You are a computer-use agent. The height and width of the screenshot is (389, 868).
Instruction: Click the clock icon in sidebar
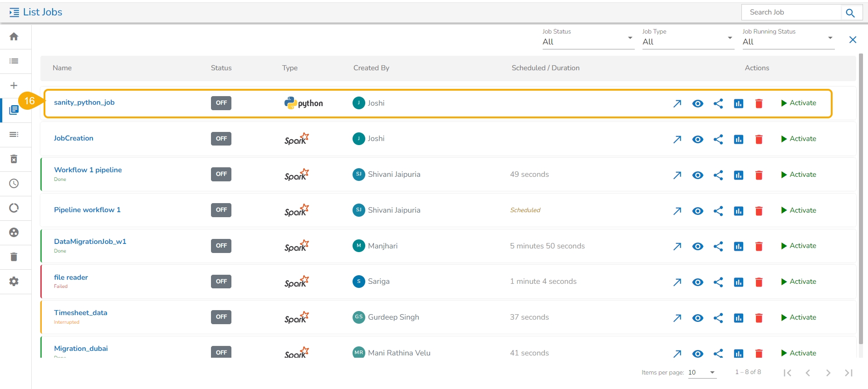coord(14,184)
